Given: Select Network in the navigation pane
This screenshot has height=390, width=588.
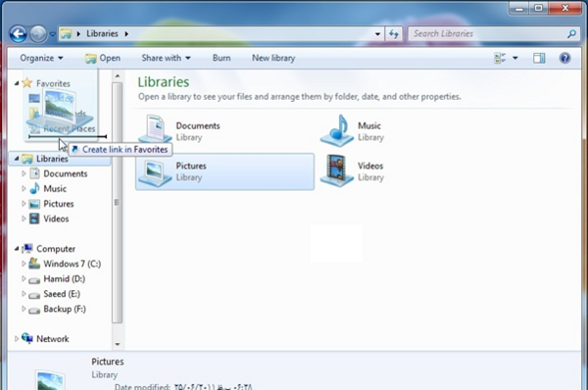Looking at the screenshot, I should point(53,339).
